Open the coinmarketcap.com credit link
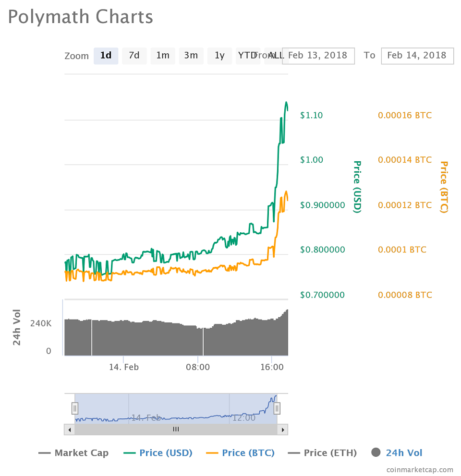461x476 pixels. [420, 470]
